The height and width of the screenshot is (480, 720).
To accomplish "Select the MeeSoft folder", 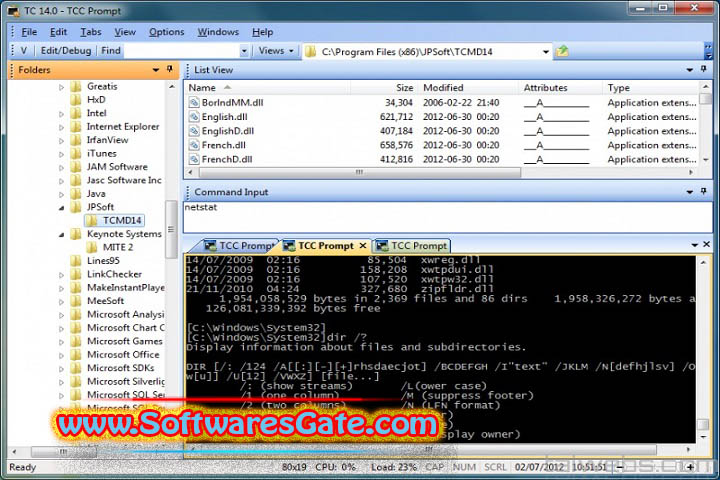I will (106, 301).
